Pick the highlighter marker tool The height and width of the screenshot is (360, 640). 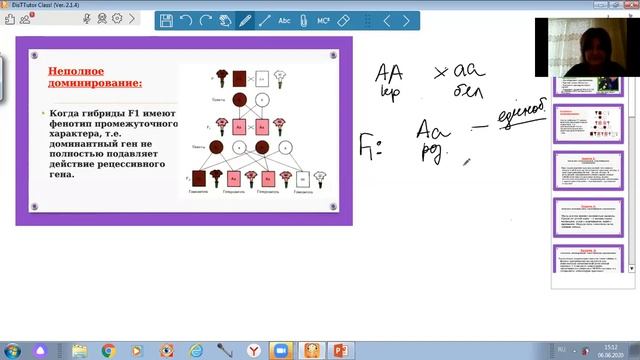click(x=304, y=21)
